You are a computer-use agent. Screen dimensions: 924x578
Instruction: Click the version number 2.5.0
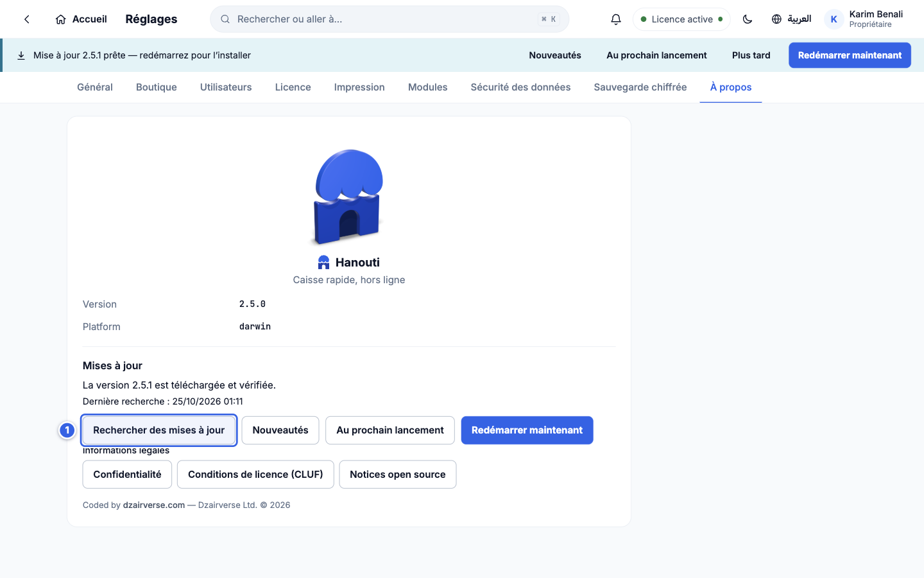(253, 304)
